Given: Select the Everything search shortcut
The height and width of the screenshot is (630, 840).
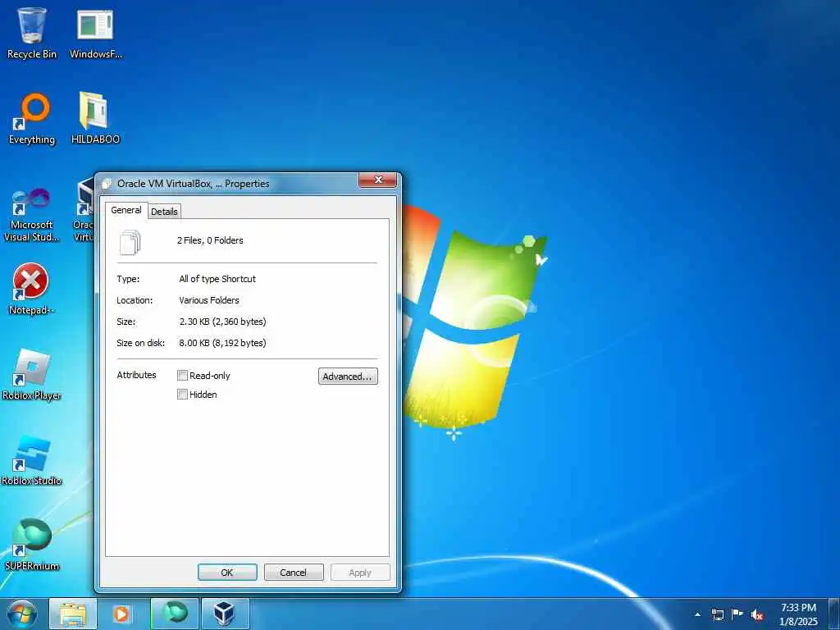Looking at the screenshot, I should point(32,119).
